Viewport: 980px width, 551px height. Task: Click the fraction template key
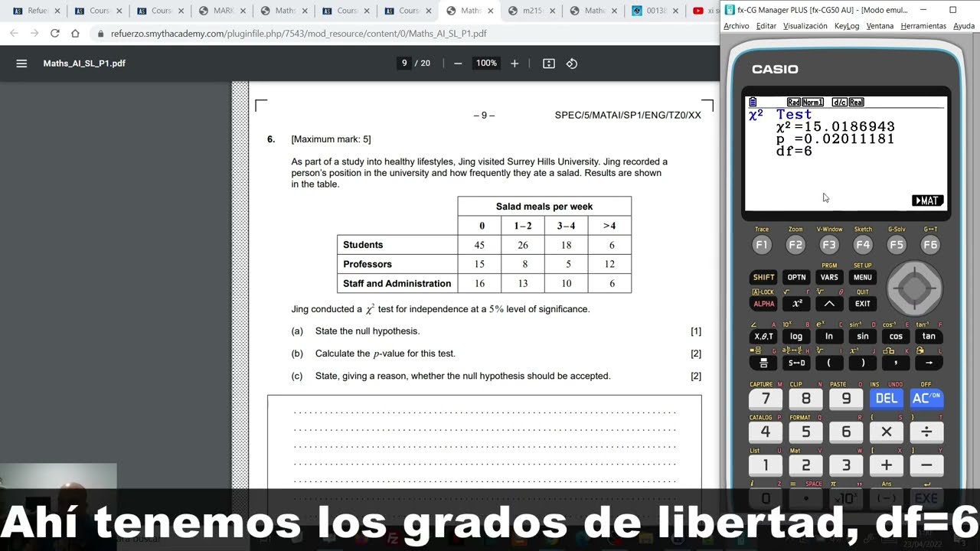pos(763,363)
